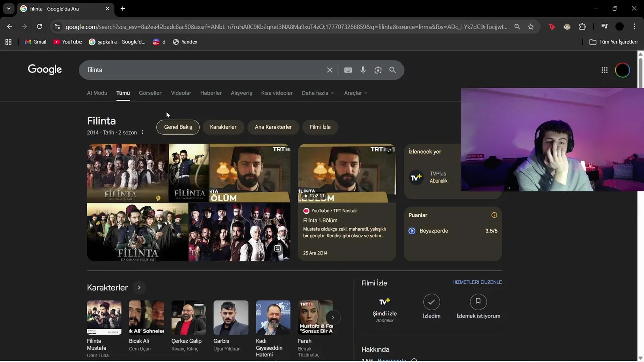Clear the search box with X icon
The width and height of the screenshot is (644, 362).
[x=330, y=70]
